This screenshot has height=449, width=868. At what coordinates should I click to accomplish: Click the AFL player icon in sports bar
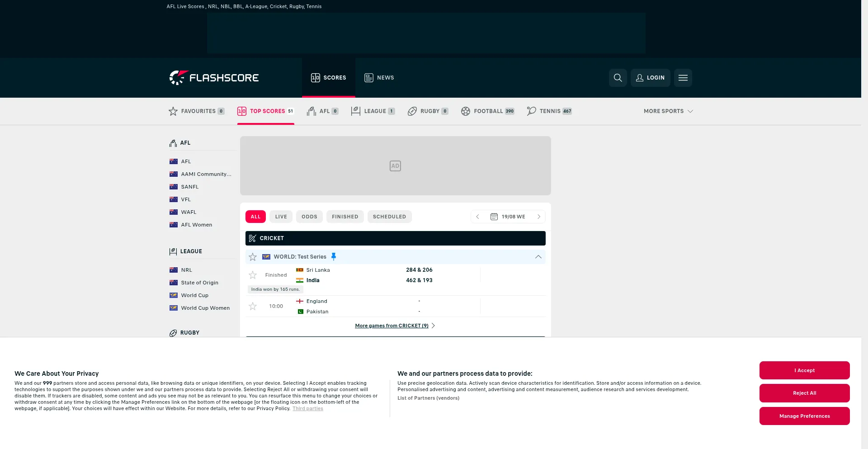(311, 111)
